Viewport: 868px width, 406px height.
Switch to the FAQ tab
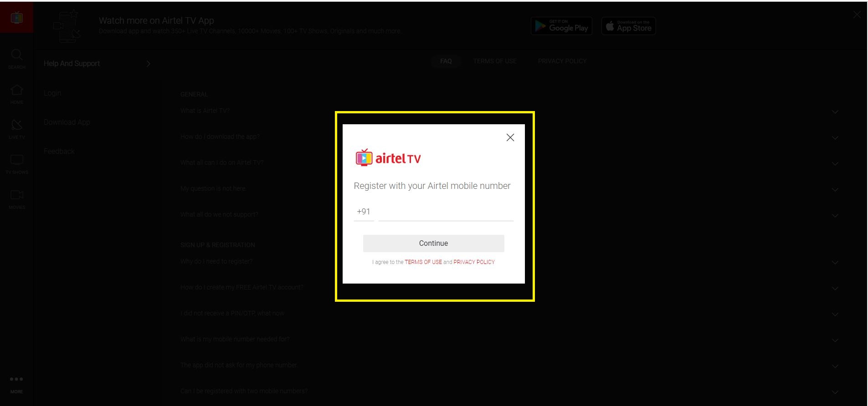(446, 61)
